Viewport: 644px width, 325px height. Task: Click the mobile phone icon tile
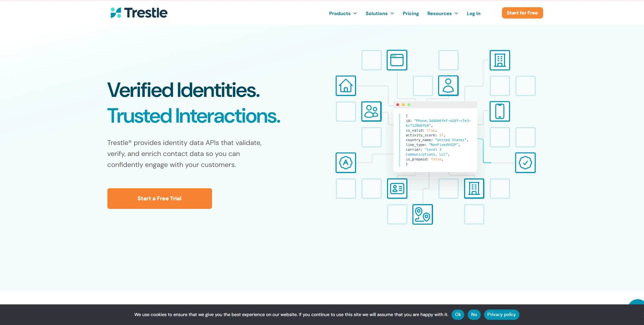coord(500,111)
